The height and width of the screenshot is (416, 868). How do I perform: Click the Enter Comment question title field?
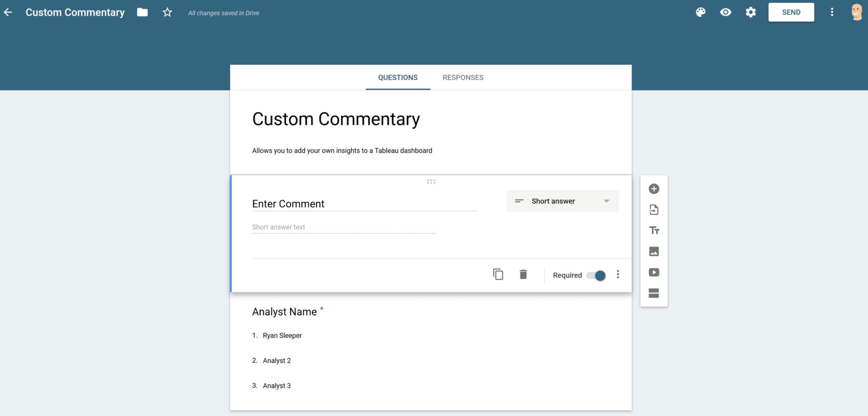pos(364,204)
